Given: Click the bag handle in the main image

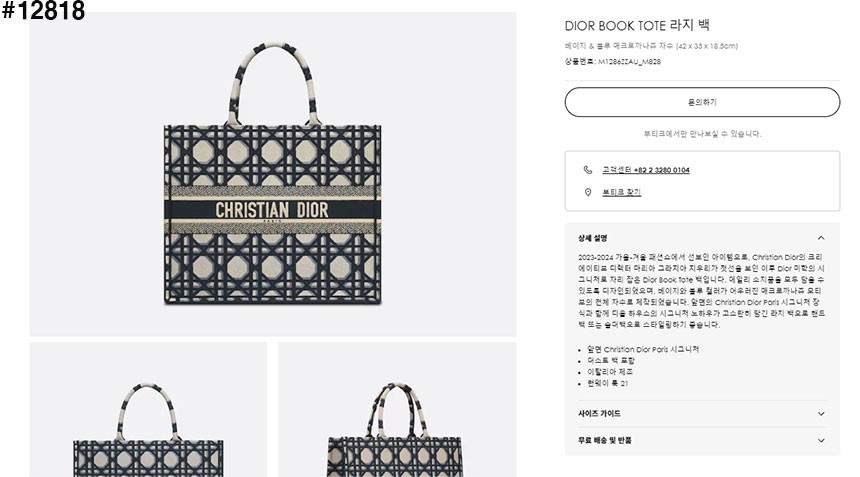Looking at the screenshot, I should (273, 82).
